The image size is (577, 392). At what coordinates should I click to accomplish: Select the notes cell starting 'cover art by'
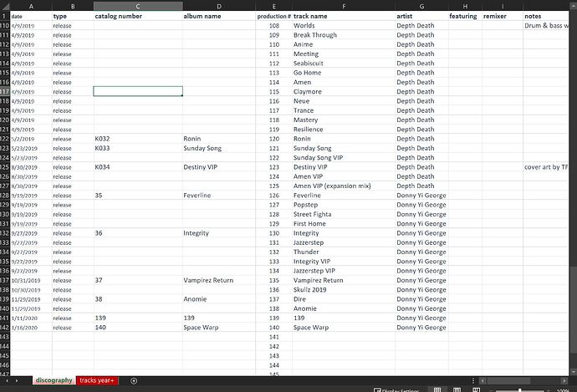tap(546, 167)
